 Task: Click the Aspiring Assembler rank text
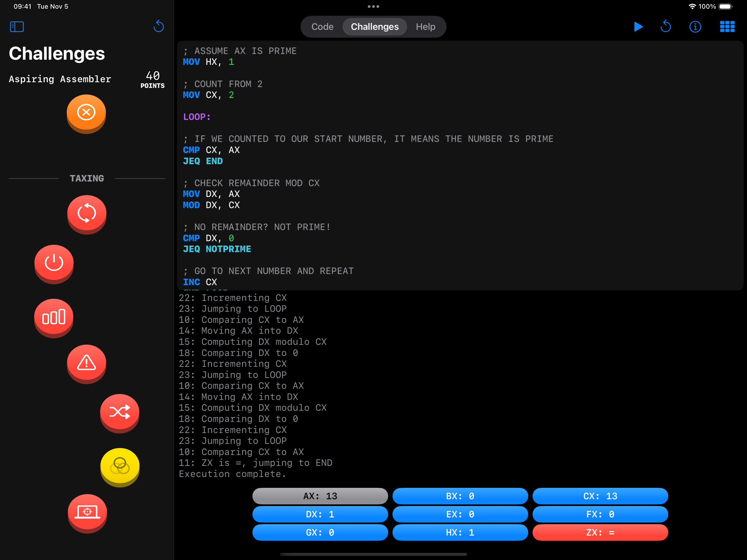tap(60, 79)
